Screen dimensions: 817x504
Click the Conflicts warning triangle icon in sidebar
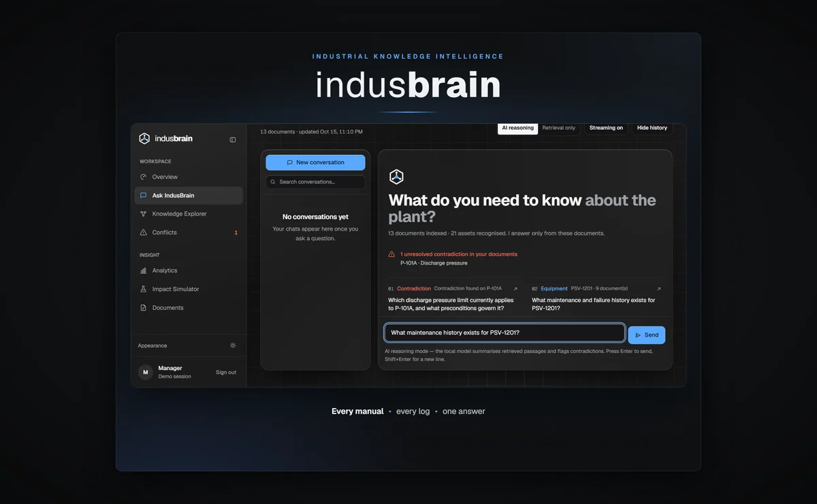coord(143,233)
